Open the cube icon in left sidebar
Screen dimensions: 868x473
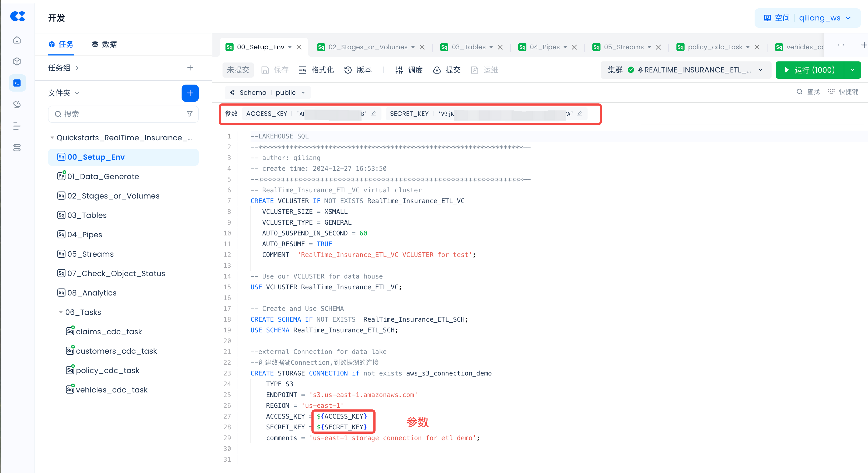tap(17, 61)
